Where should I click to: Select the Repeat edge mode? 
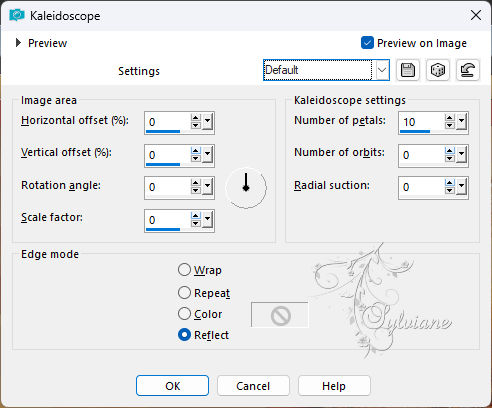(184, 293)
